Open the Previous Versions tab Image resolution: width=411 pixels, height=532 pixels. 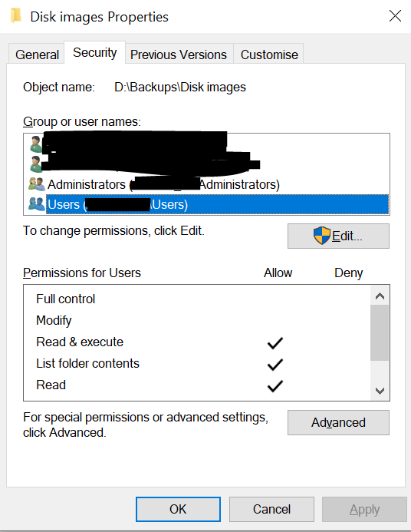pos(179,55)
